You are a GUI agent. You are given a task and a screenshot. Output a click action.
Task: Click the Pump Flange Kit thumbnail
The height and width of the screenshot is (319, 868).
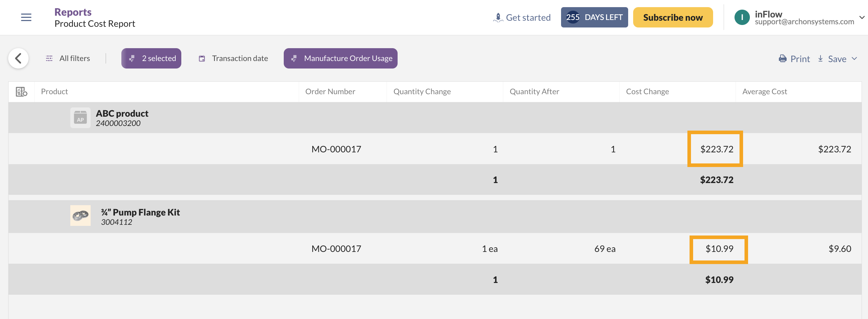tap(80, 216)
